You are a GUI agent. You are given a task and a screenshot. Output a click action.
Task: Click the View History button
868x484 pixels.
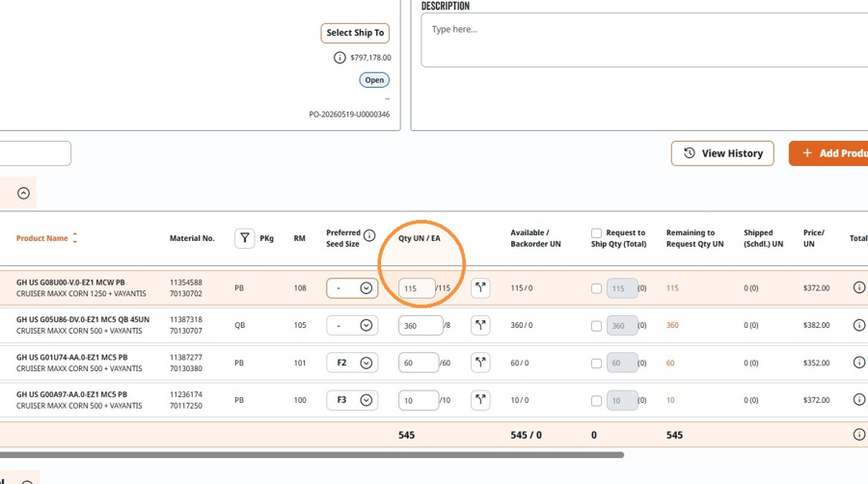click(722, 153)
